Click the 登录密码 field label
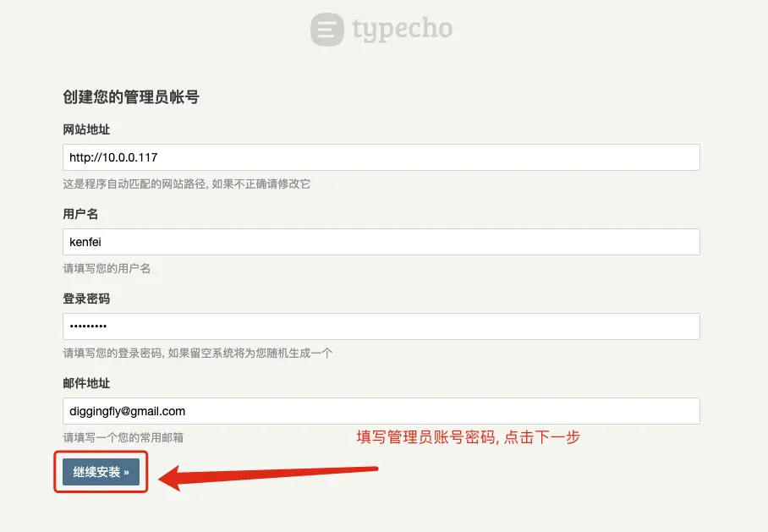This screenshot has height=532, width=768. (x=86, y=299)
